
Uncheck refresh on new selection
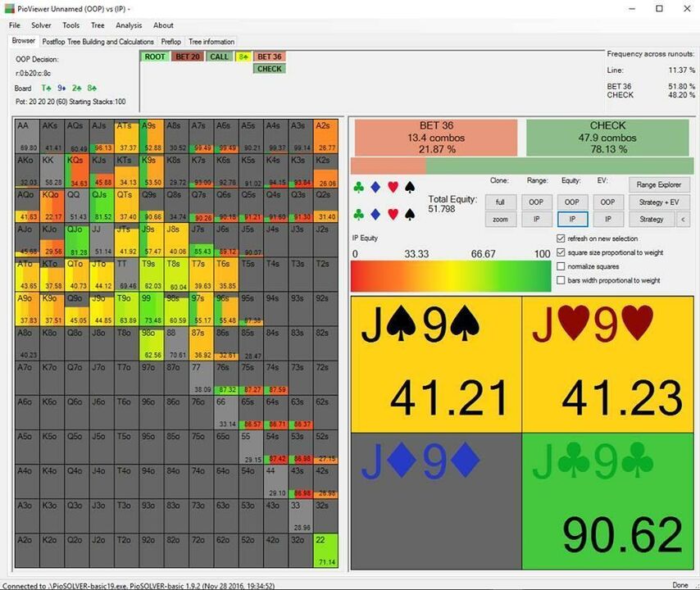(x=561, y=238)
